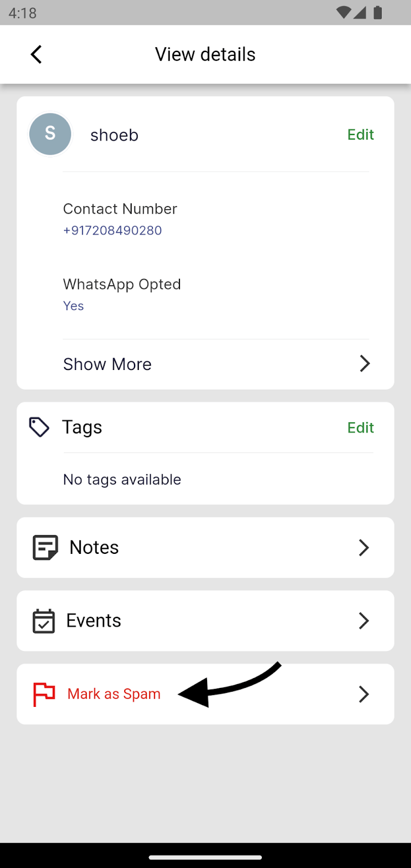411x868 pixels.
Task: Select the Mark as Spam text
Action: 114,694
